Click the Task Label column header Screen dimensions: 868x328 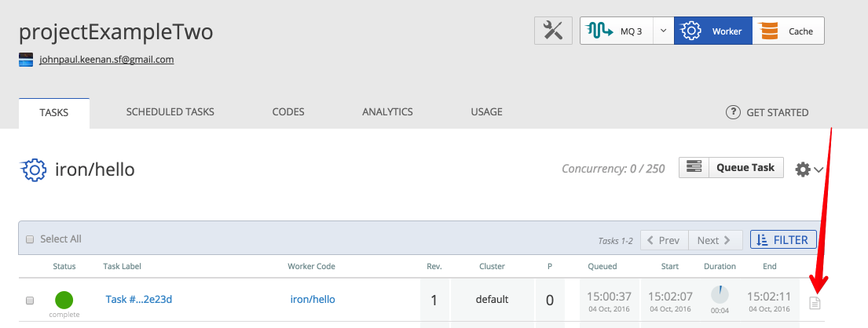[123, 266]
